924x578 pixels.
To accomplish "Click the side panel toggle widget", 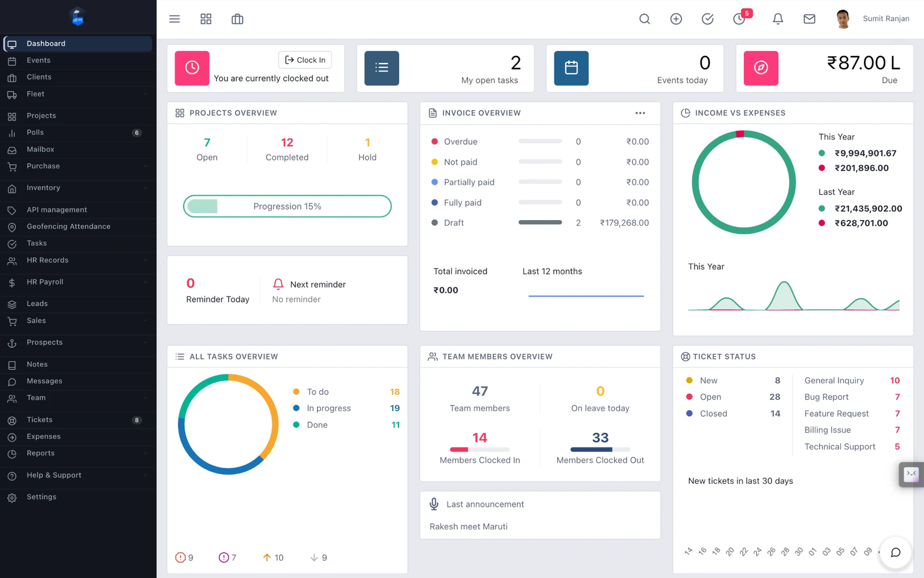I will (911, 475).
